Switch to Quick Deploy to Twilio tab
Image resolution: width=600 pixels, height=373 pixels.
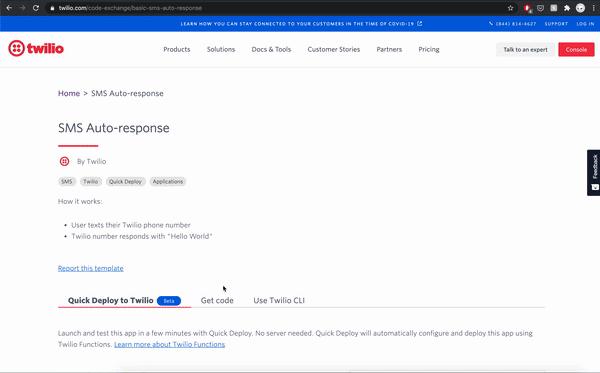tap(124, 300)
